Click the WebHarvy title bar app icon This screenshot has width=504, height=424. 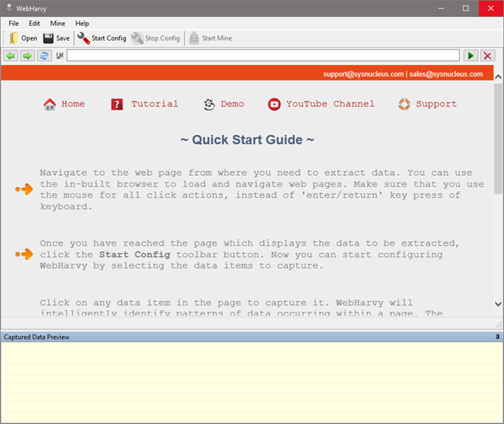coord(9,8)
